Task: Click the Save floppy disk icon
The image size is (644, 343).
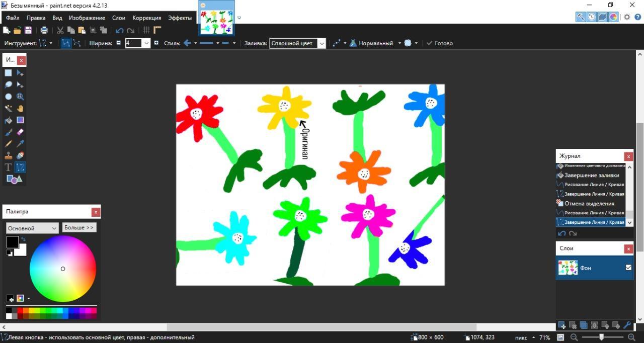Action: (28, 30)
